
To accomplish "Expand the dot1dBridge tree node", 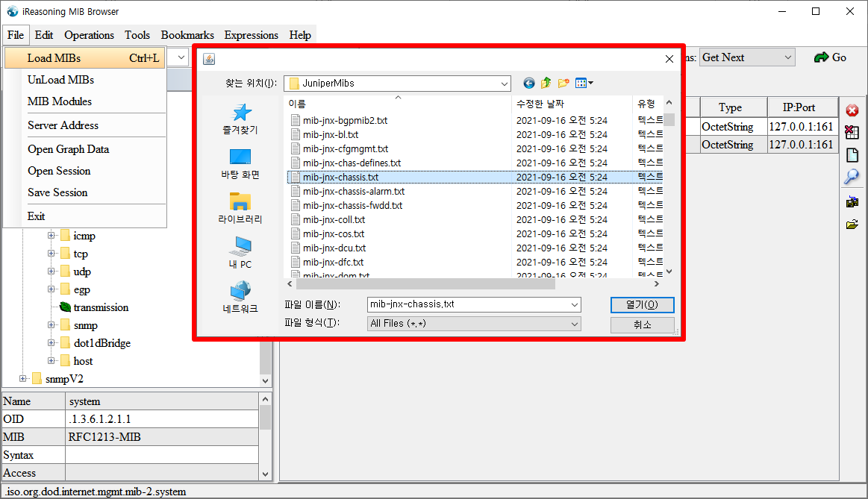I will (51, 342).
